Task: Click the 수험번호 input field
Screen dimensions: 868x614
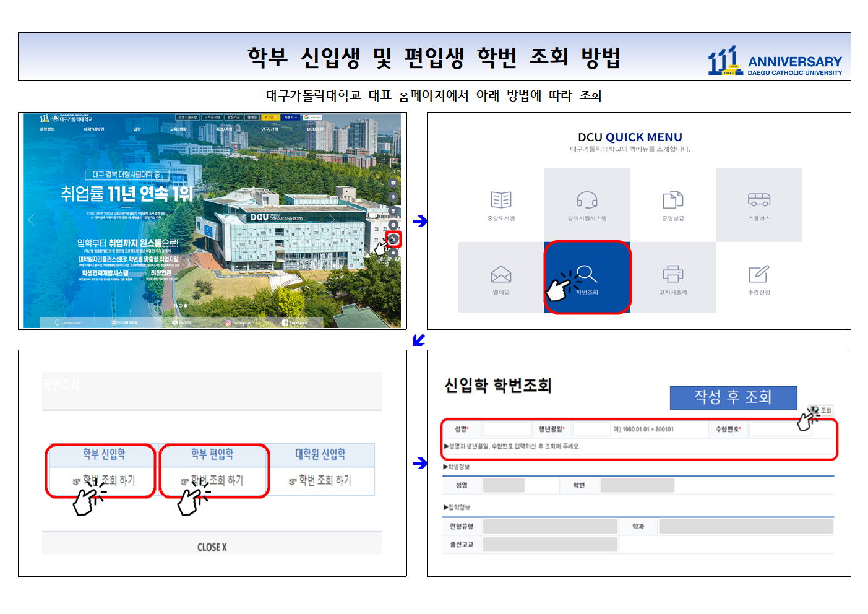Action: pos(776,429)
